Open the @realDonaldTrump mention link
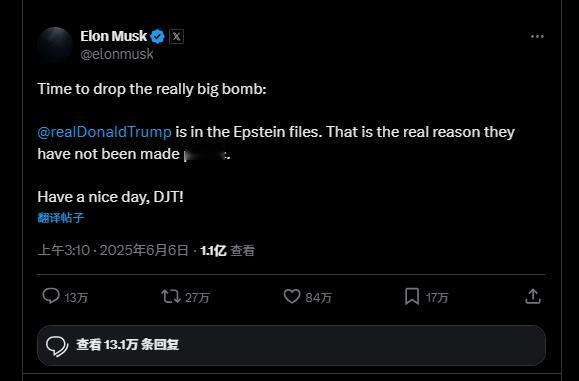Screen dimensions: 579x381 (105, 132)
